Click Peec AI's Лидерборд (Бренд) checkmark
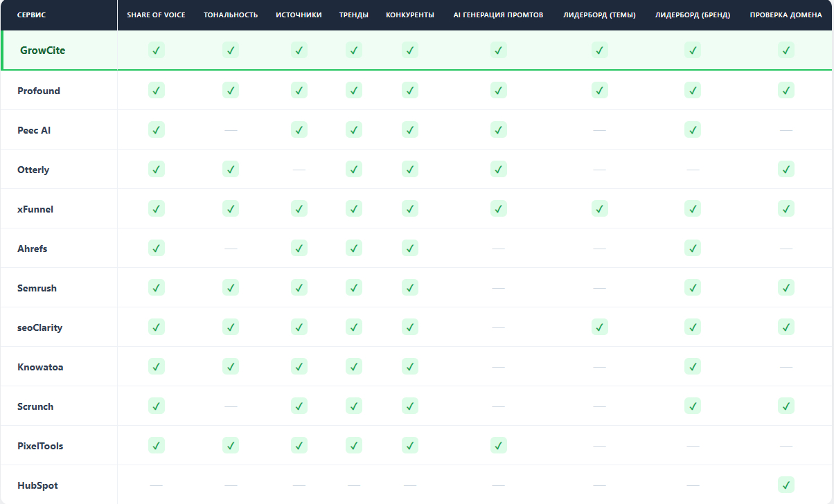Image resolution: width=834 pixels, height=504 pixels. pos(693,129)
